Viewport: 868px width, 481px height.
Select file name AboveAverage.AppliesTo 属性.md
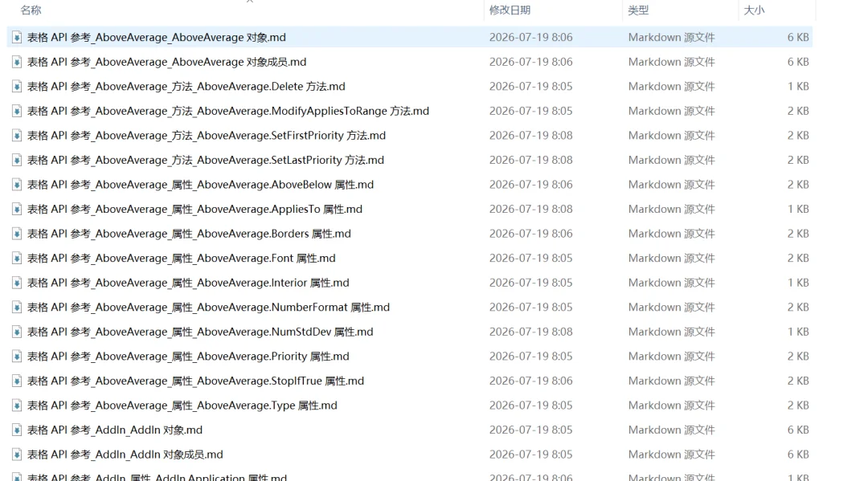click(194, 209)
